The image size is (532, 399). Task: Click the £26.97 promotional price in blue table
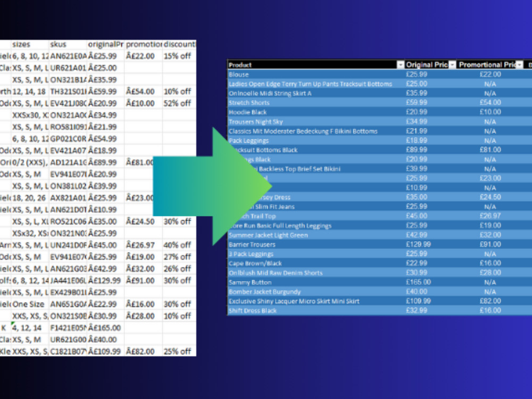491,216
